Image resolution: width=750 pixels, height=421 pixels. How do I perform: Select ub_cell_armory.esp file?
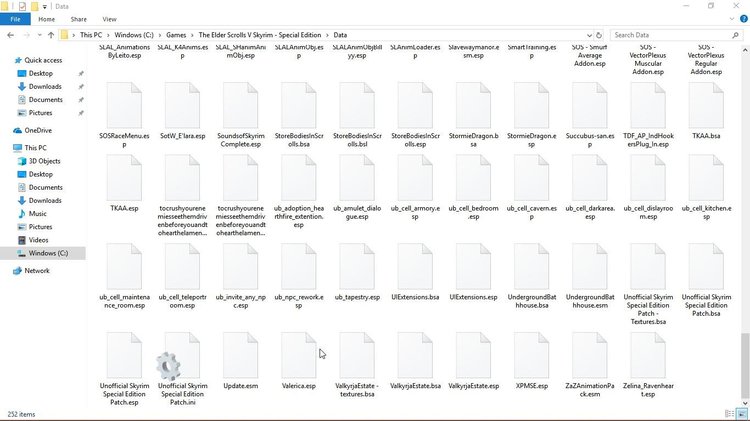coord(415,188)
